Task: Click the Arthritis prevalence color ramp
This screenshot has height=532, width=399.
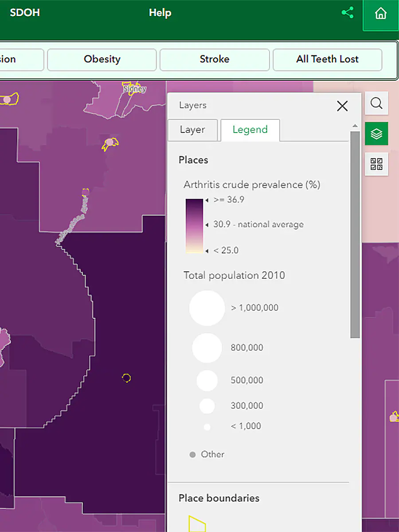Action: point(194,225)
